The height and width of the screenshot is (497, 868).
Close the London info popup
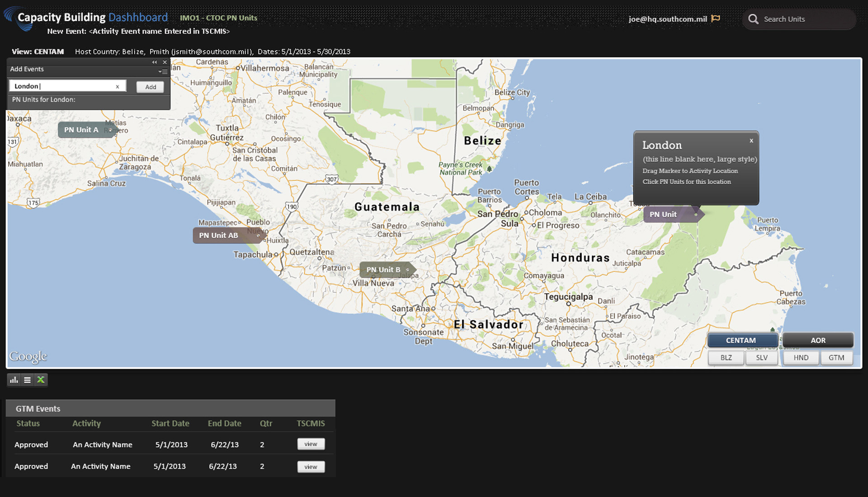tap(751, 141)
